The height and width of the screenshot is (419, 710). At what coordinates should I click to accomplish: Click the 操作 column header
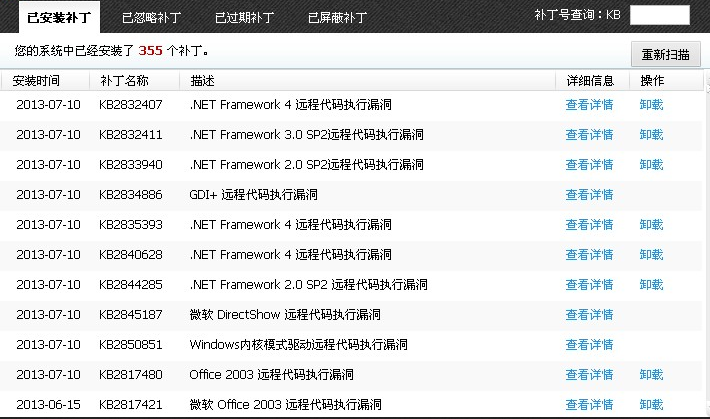[x=652, y=81]
